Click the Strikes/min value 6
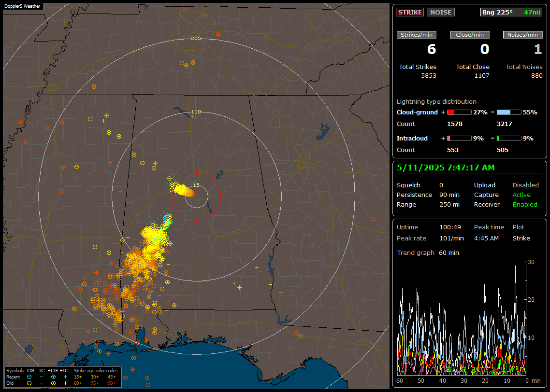 coord(432,49)
